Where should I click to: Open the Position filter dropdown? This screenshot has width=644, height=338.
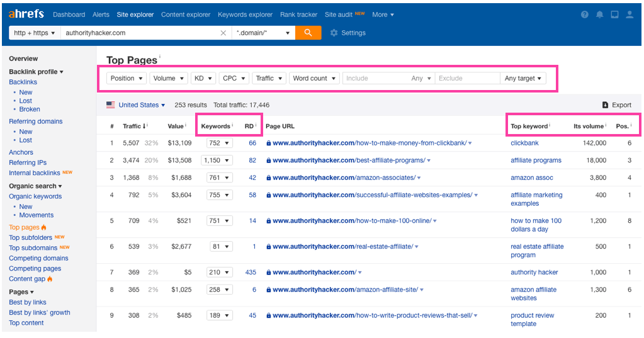[x=127, y=78]
